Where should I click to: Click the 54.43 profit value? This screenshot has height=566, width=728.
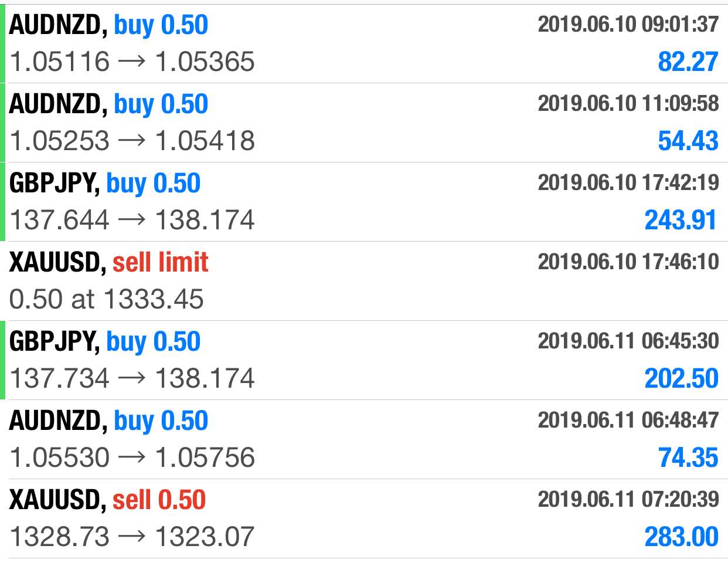(x=688, y=141)
